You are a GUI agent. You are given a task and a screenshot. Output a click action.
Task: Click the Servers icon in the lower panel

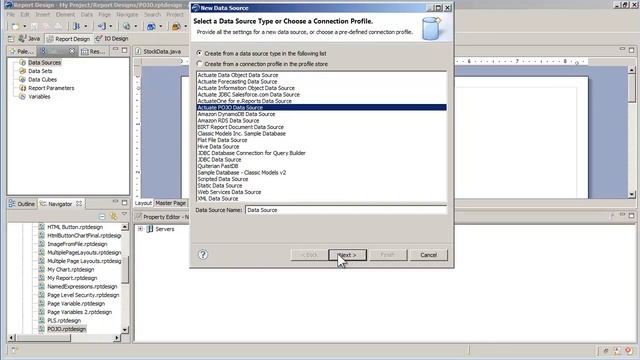point(150,229)
